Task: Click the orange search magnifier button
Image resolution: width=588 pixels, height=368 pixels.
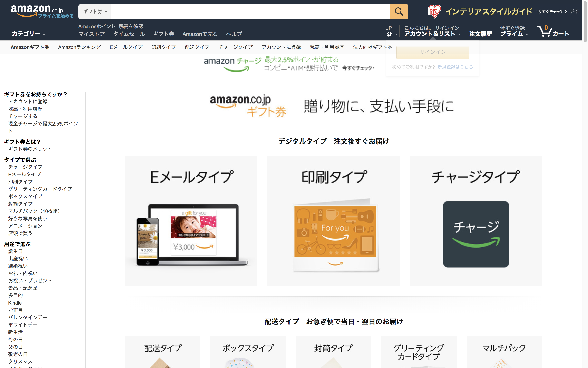Action: 399,11
